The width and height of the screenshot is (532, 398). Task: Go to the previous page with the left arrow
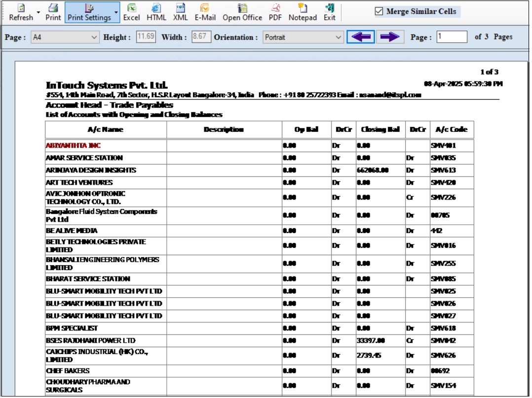pos(361,37)
